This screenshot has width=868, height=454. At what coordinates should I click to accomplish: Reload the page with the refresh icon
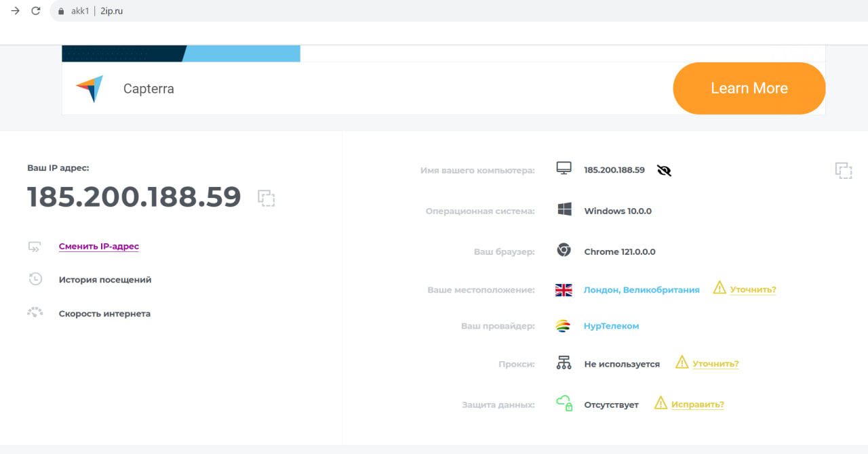tap(36, 11)
